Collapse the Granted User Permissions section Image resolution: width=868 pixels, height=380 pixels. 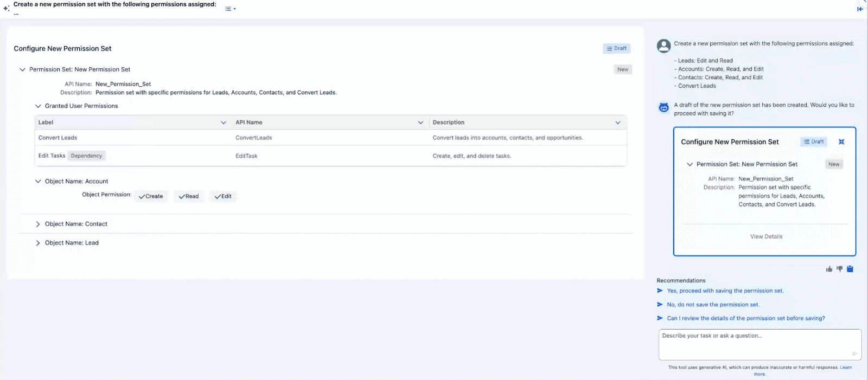point(38,106)
